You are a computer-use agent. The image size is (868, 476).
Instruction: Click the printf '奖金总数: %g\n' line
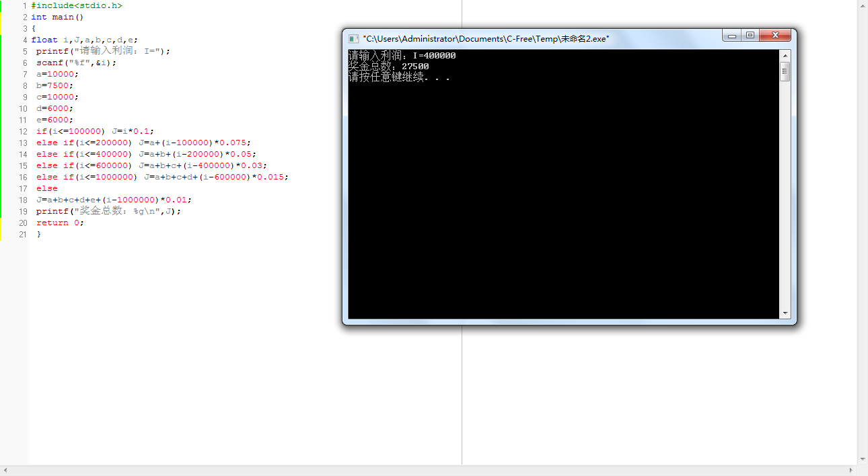109,211
